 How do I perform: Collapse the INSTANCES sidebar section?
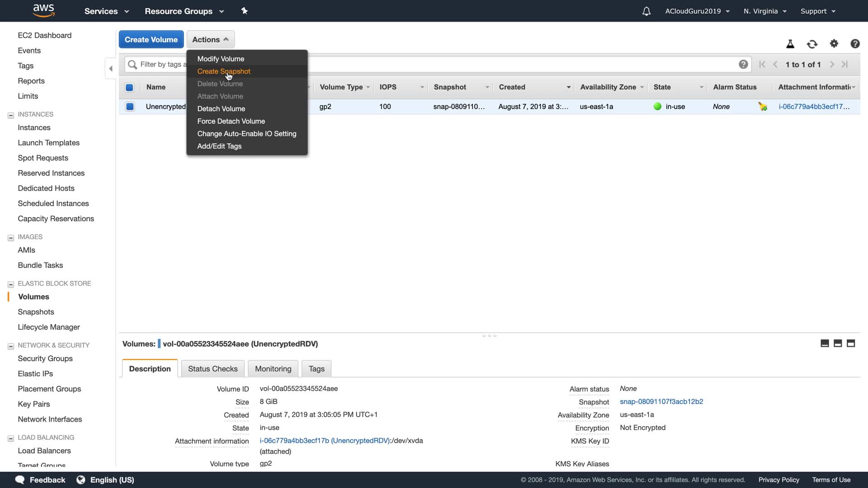click(x=11, y=115)
